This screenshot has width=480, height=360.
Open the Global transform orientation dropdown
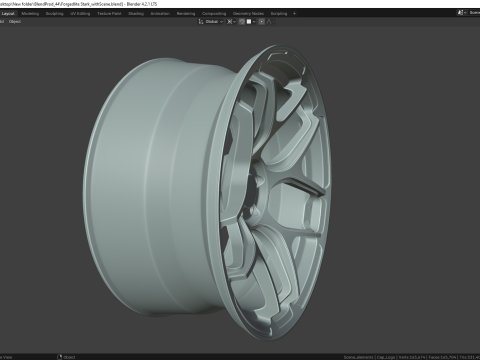tap(211, 22)
